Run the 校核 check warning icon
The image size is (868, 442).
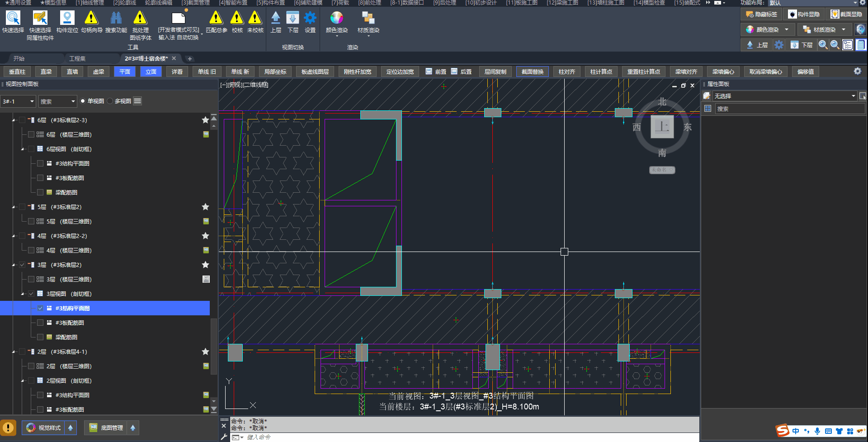[237, 18]
